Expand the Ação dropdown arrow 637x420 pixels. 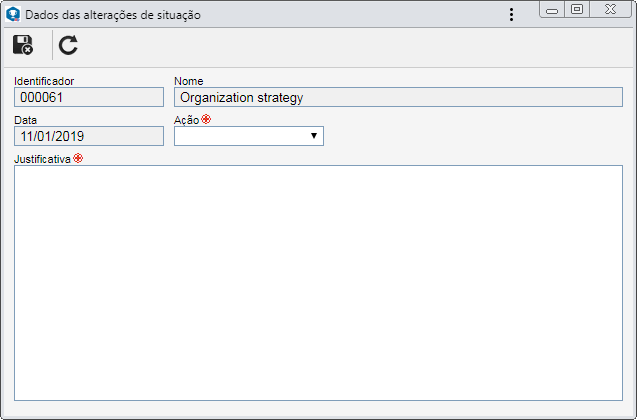314,136
